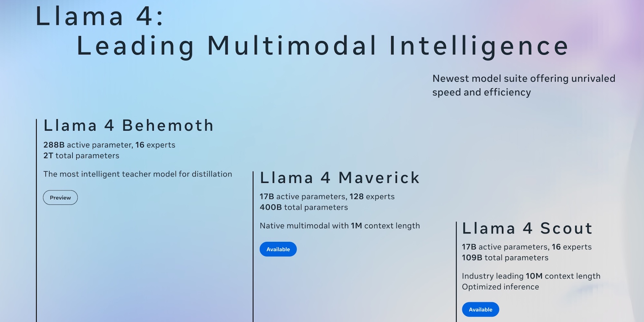Screen dimensions: 644x322
Task: Click the 'Llama 4:' title text
Action: pos(99,16)
